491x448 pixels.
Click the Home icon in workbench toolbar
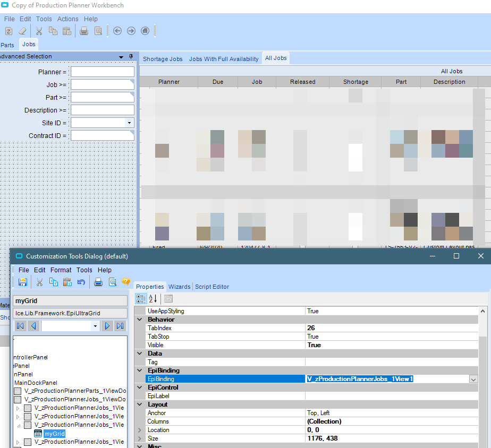145,31
